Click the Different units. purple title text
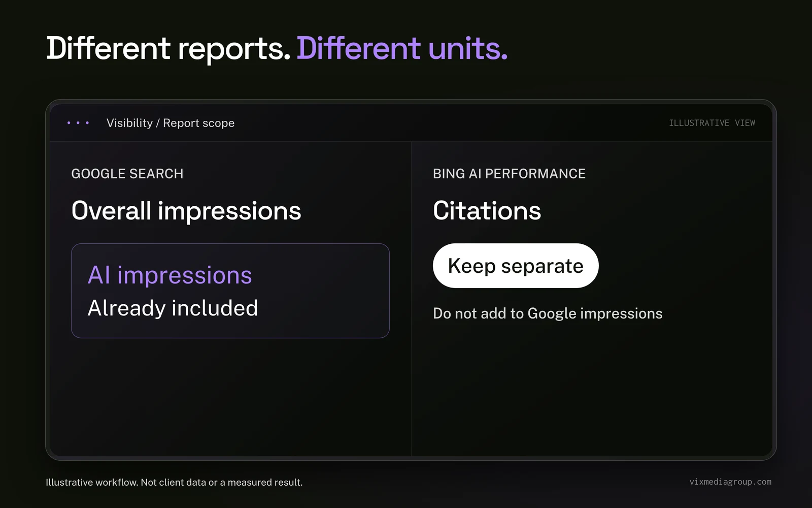The height and width of the screenshot is (508, 812). [x=402, y=49]
